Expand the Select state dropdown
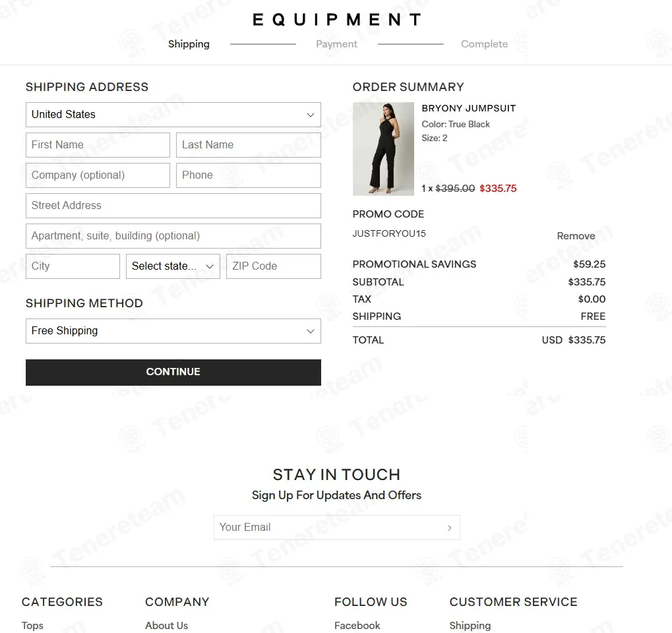672x633 pixels. click(x=173, y=266)
